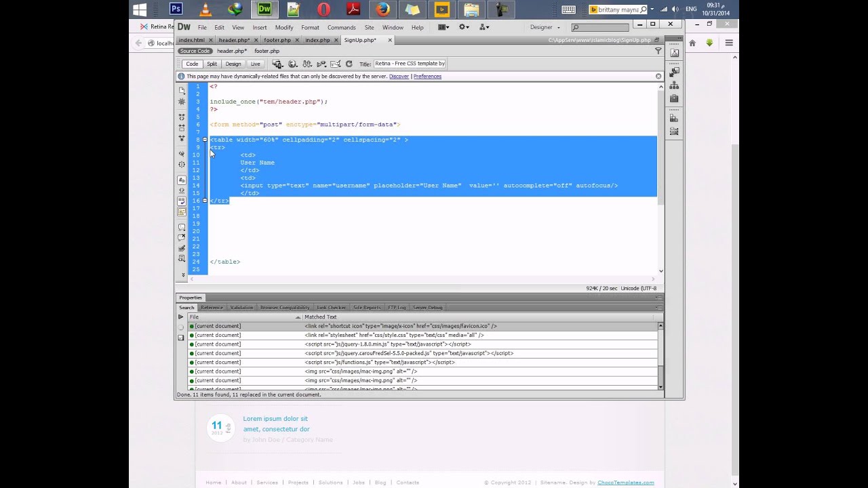Screen dimensions: 868x488
Task: Select Source Code related file button
Action: [195, 51]
